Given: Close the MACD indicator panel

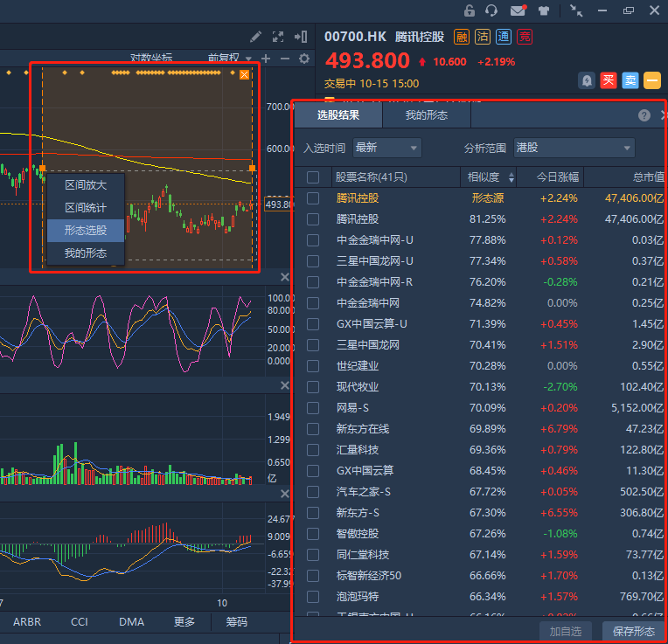Looking at the screenshot, I should (x=285, y=494).
